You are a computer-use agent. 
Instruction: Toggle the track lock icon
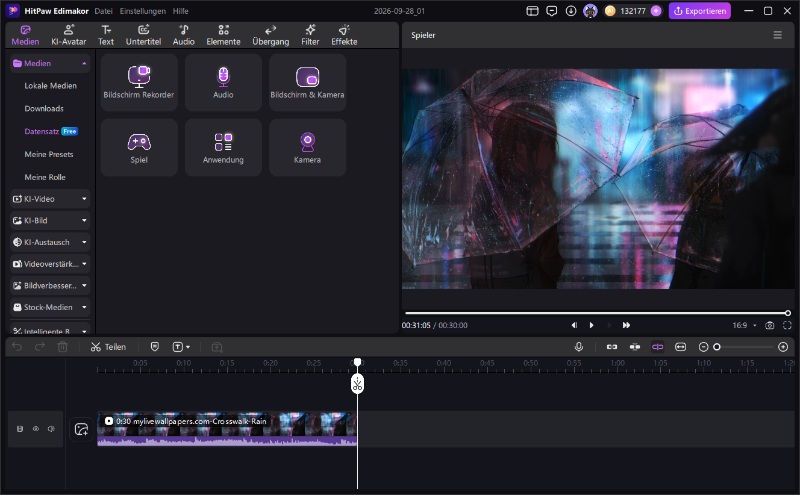tap(20, 429)
